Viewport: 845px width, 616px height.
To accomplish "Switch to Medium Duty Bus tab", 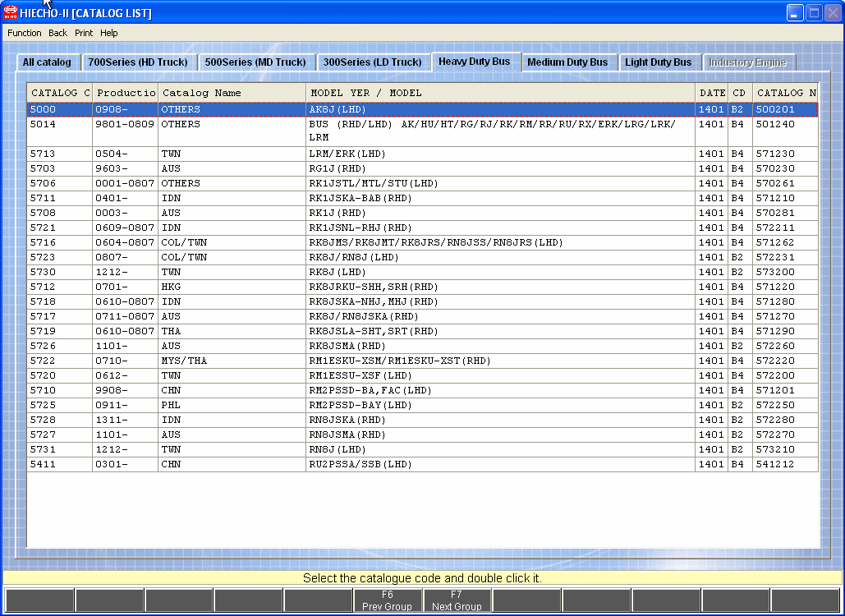I will (567, 62).
